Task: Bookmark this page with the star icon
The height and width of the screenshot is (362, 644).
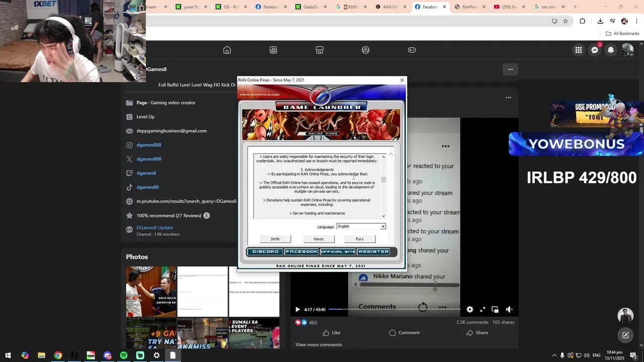Action: 566,21
